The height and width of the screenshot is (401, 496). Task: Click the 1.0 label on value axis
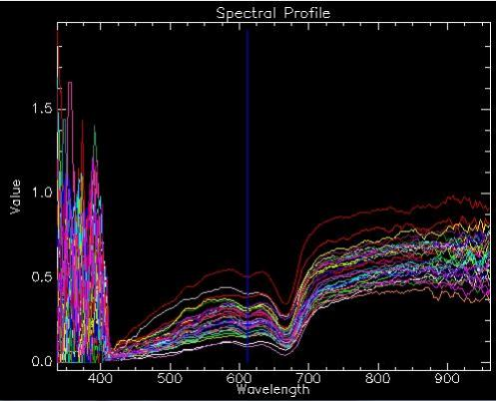point(42,193)
